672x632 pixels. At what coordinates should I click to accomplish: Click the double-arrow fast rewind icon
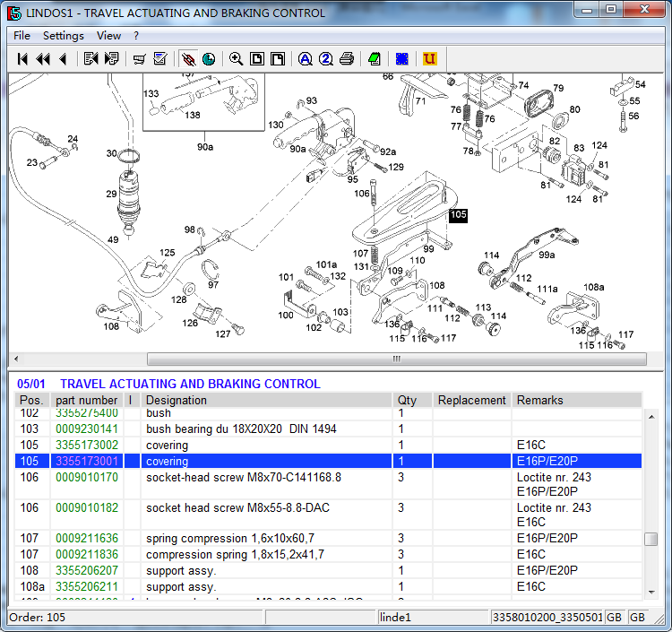[43, 59]
